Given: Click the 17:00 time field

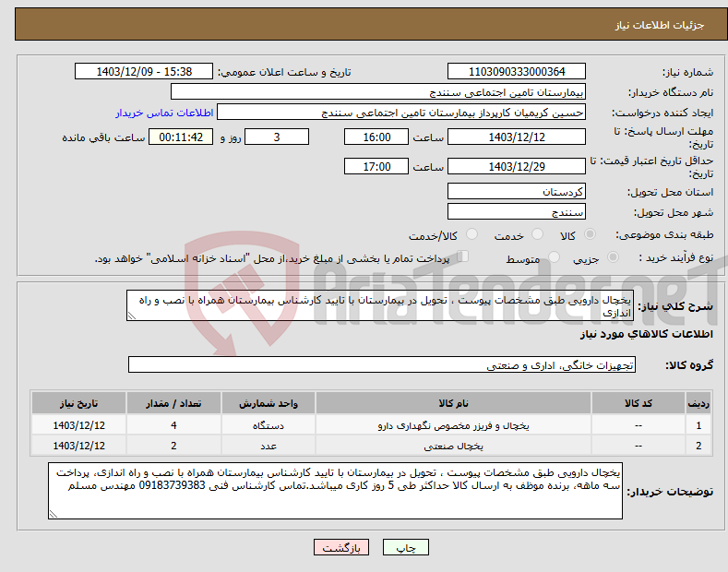Looking at the screenshot, I should 376,166.
